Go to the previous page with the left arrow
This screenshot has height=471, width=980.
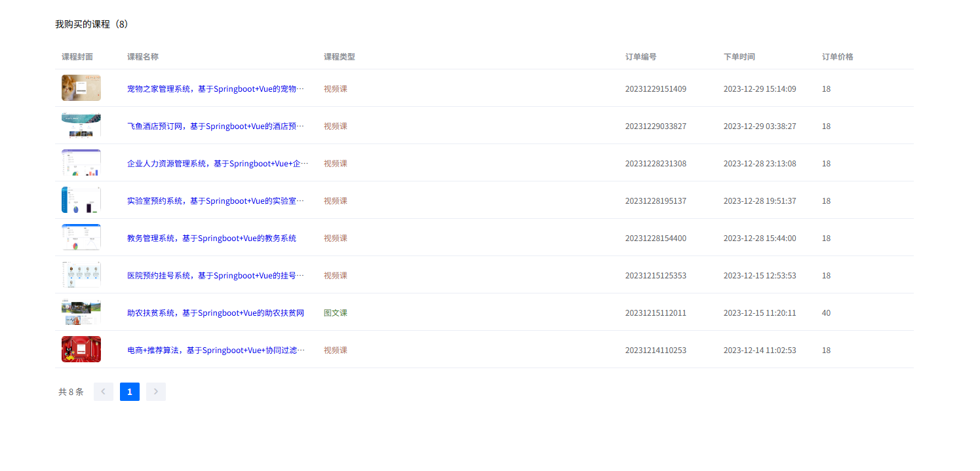[x=104, y=392]
